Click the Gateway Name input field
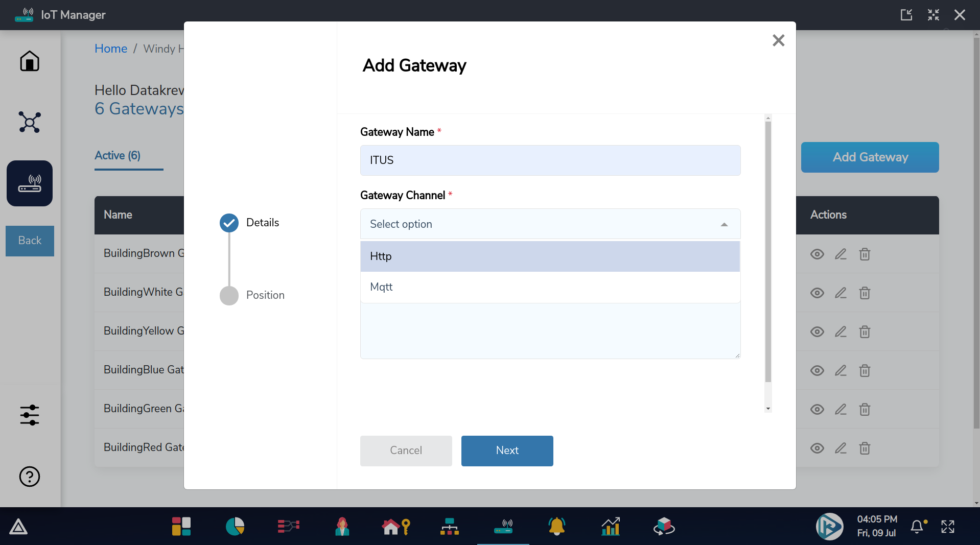Screen dimensions: 980x545 [550, 160]
